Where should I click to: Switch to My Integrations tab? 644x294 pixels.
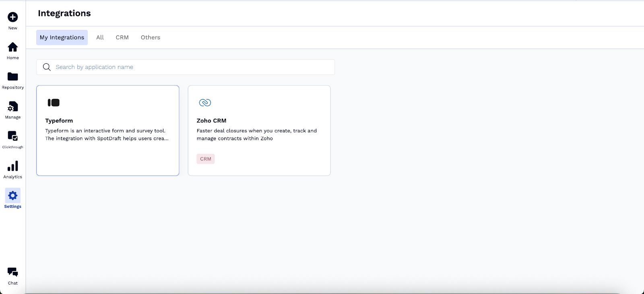click(62, 37)
